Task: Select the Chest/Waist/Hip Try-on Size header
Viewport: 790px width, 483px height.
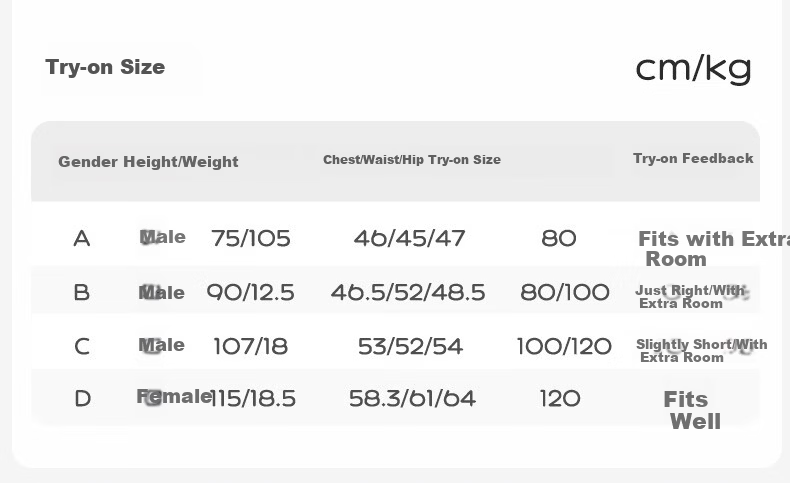Action: pyautogui.click(x=412, y=160)
